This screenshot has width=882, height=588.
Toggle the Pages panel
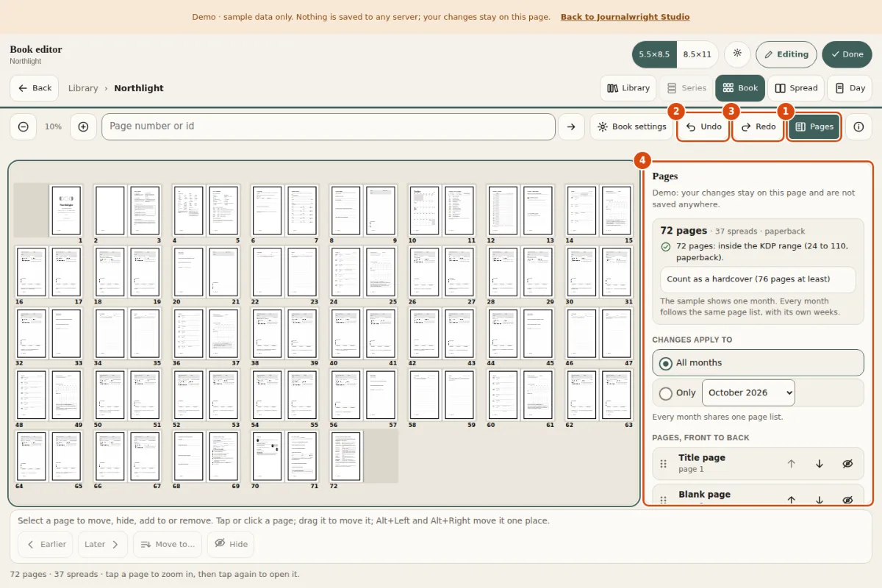click(x=814, y=126)
